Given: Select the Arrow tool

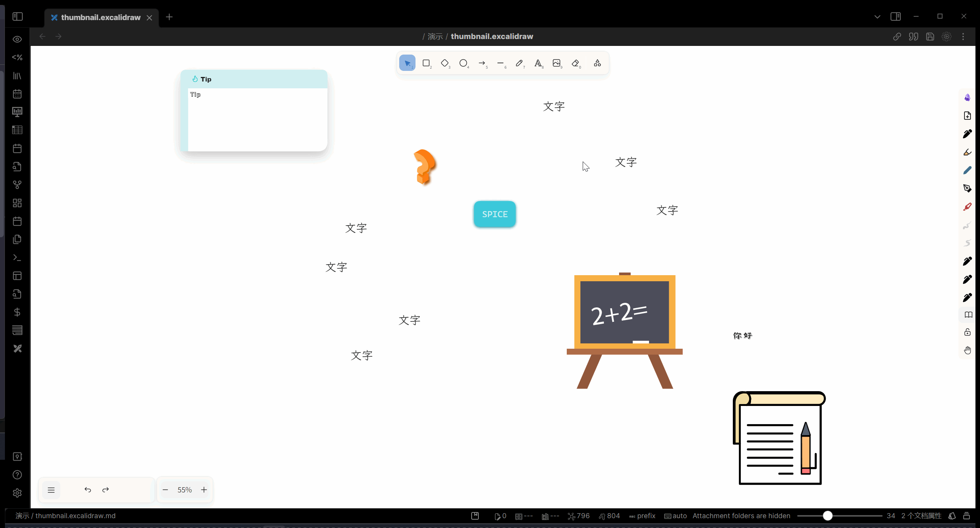Looking at the screenshot, I should pyautogui.click(x=482, y=63).
